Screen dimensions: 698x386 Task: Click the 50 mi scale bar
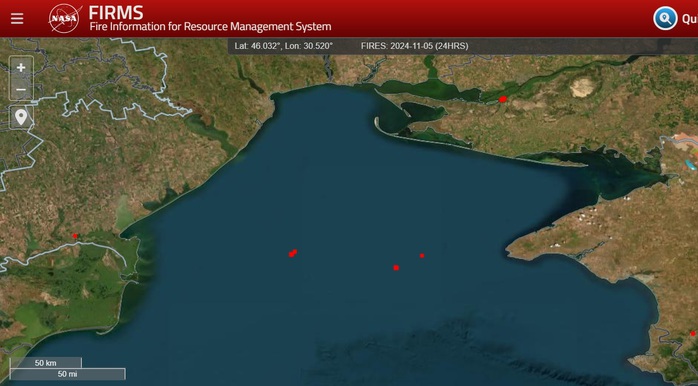click(68, 374)
